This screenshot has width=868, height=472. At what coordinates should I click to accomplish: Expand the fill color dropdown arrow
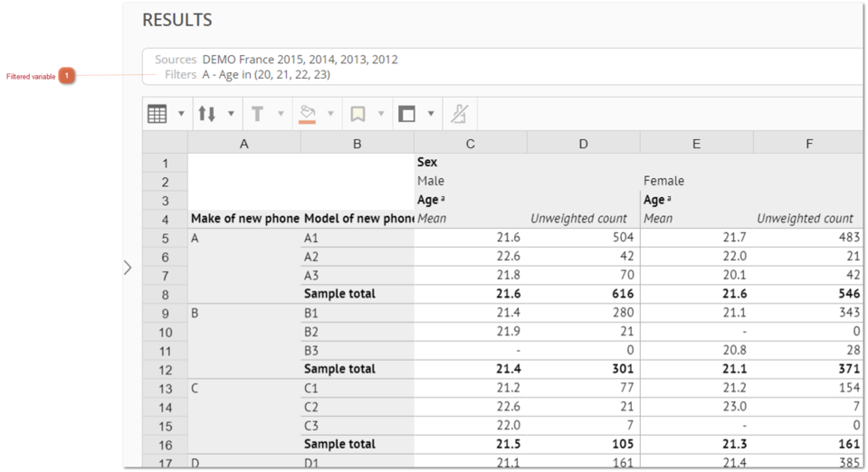tap(330, 114)
